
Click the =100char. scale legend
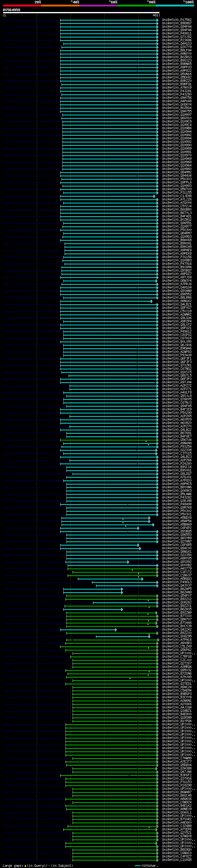tap(146, 866)
